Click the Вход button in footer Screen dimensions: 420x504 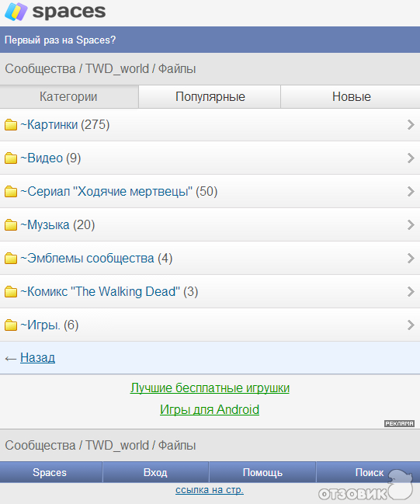[155, 472]
